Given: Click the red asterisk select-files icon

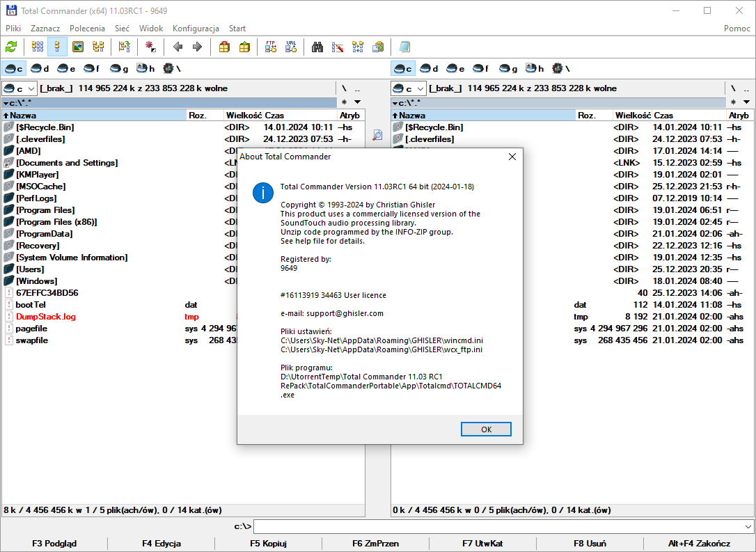Looking at the screenshot, I should pyautogui.click(x=150, y=47).
